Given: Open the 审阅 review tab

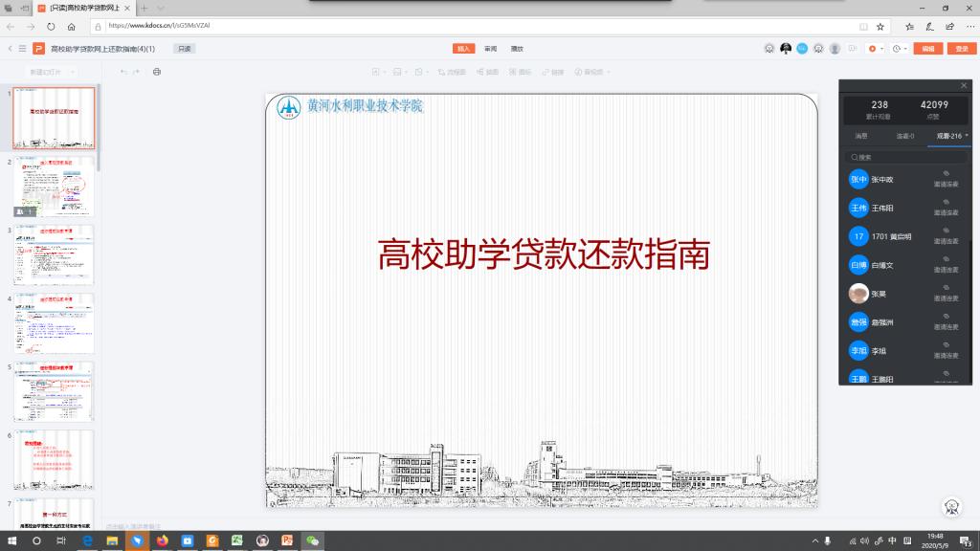Looking at the screenshot, I should tap(490, 48).
